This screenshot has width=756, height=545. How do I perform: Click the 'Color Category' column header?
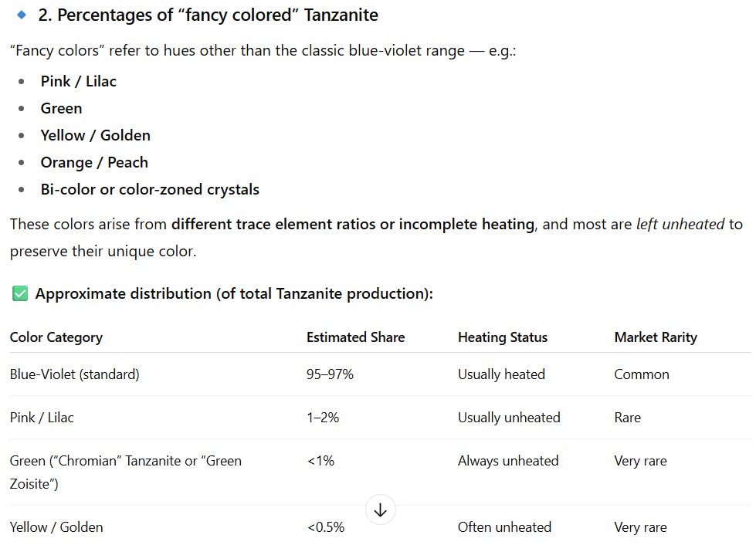click(x=56, y=337)
